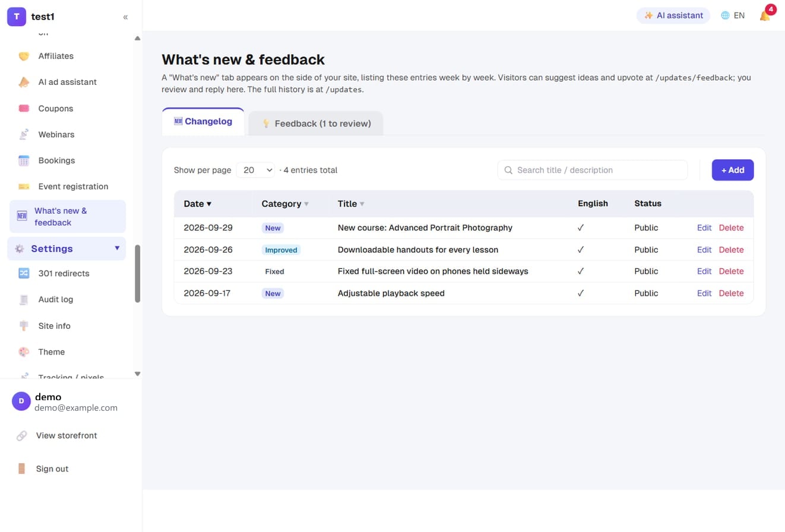Click the Coupons ticket icon
Viewport: 785px width, 532px height.
click(x=24, y=109)
